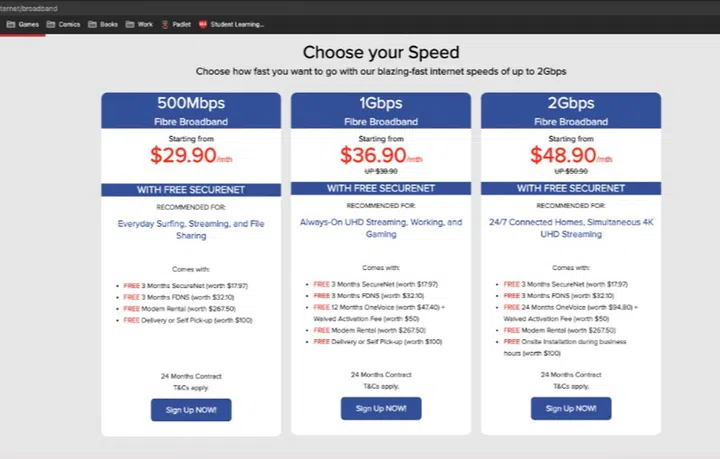Click T&Cs apply under the 1Gbps plan
This screenshot has width=720, height=459.
[381, 386]
